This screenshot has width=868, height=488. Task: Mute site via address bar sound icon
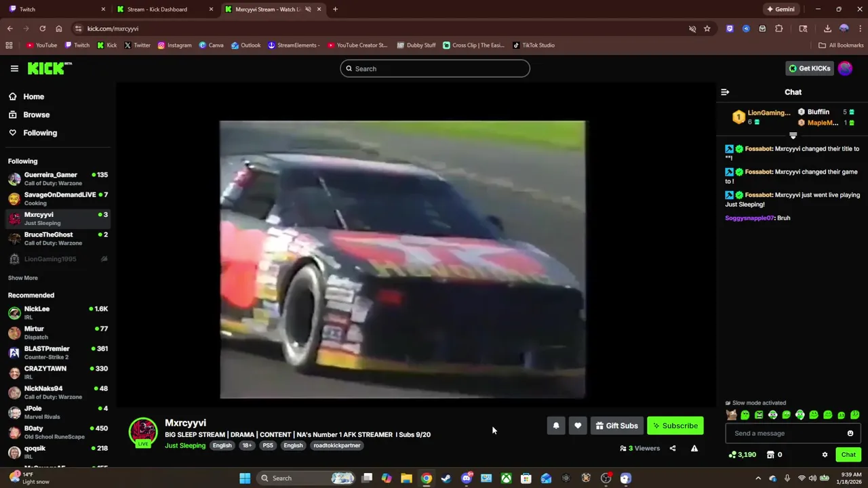click(x=692, y=28)
